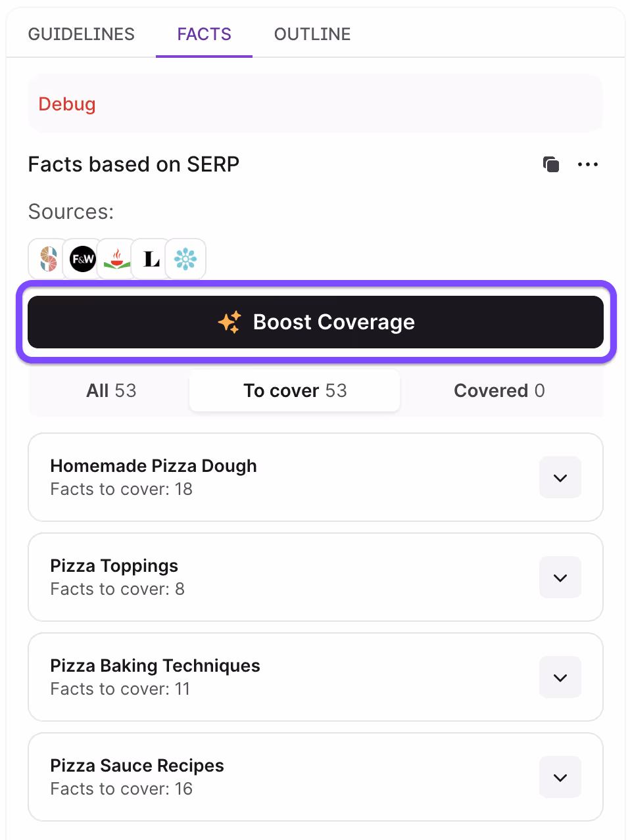Click the red Debug link
Image resolution: width=630 pixels, height=840 pixels.
click(67, 104)
